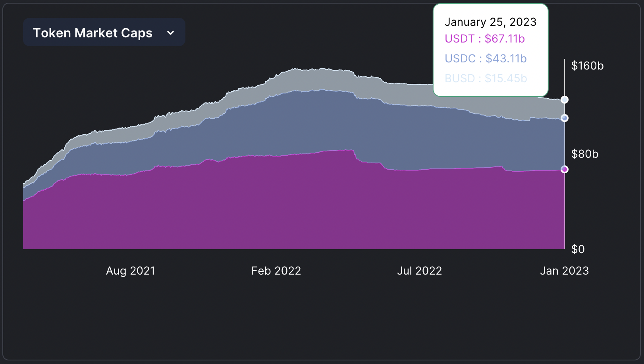Viewport: 644px width, 364px height.
Task: Click the purple USDT area of the chart
Action: point(278,207)
